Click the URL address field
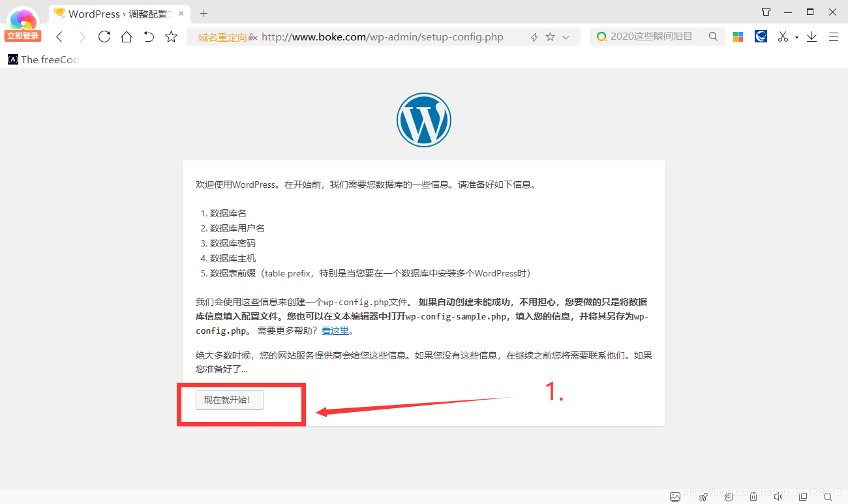 pos(382,37)
